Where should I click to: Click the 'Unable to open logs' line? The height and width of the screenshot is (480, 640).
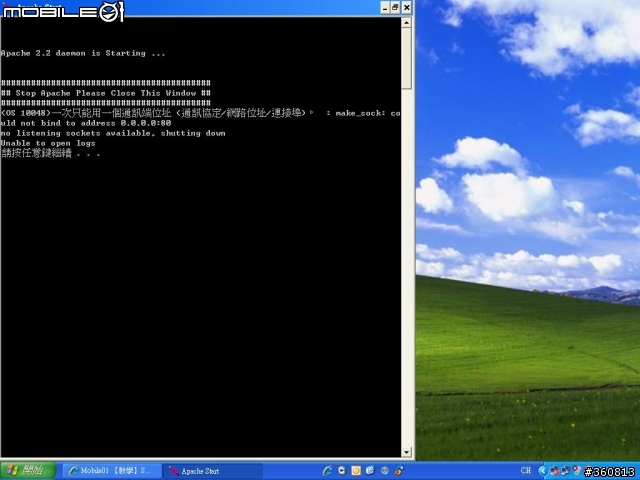pyautogui.click(x=48, y=143)
